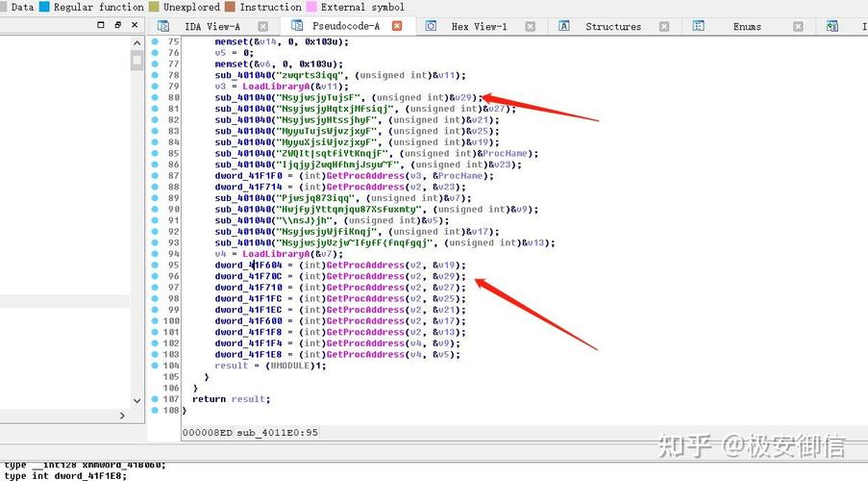This screenshot has height=481, width=868.
Task: Click the Structures tab icon
Action: click(x=566, y=26)
